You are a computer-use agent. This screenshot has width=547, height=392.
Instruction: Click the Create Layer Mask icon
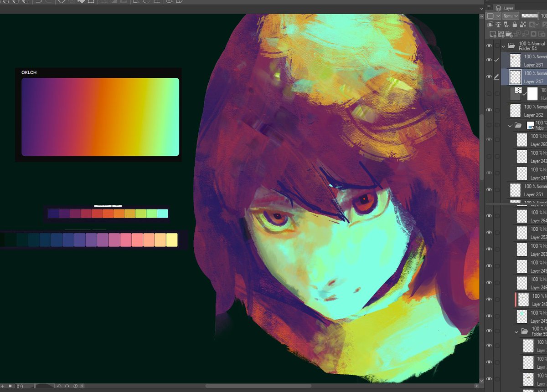[533, 34]
